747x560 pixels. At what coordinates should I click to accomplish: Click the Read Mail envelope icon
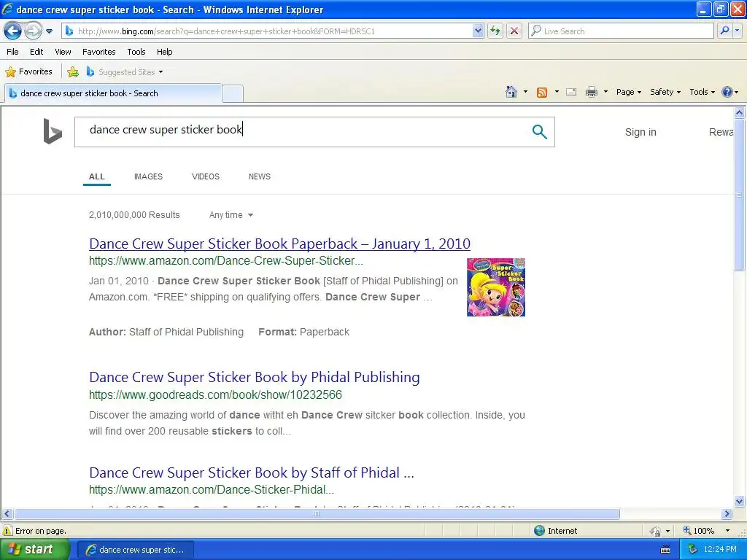(x=571, y=92)
